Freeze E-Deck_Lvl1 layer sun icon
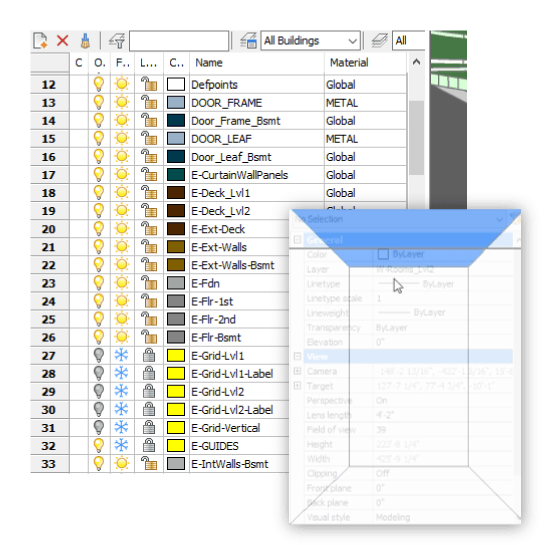The width and height of the screenshot is (545, 545). click(x=122, y=193)
